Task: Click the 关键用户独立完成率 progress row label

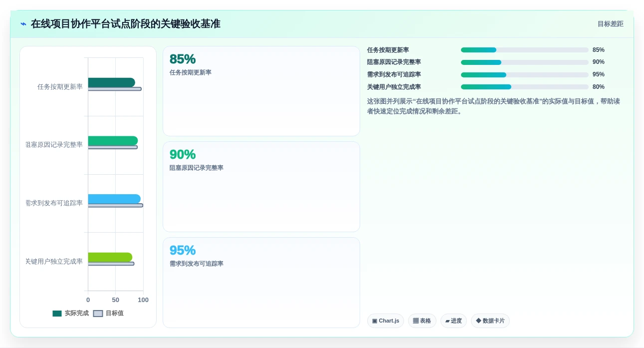Action: pos(394,87)
